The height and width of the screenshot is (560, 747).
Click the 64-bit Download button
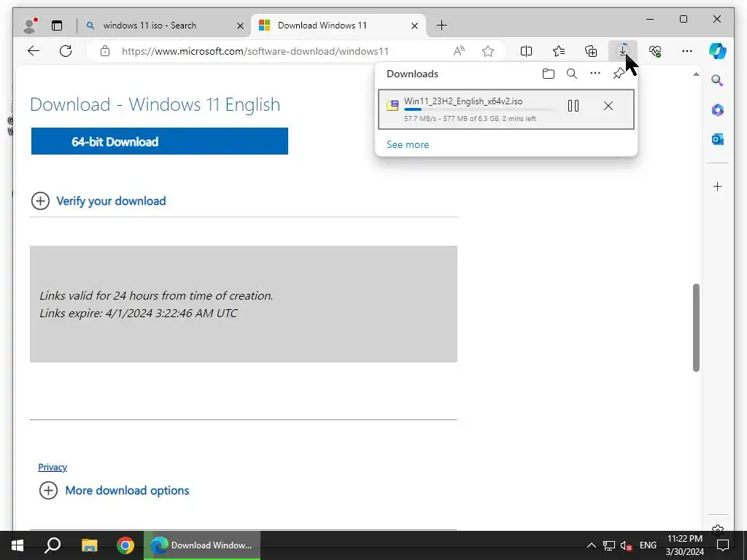(x=160, y=141)
